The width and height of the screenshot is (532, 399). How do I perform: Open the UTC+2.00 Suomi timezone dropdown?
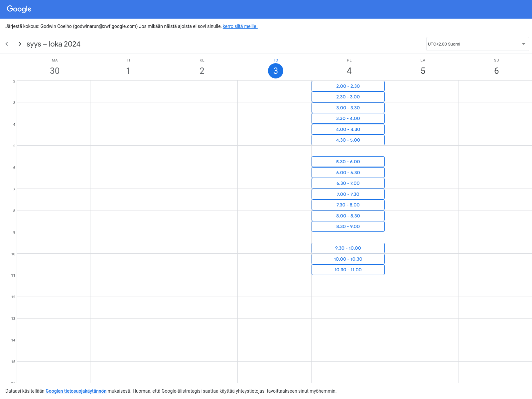[x=477, y=44]
